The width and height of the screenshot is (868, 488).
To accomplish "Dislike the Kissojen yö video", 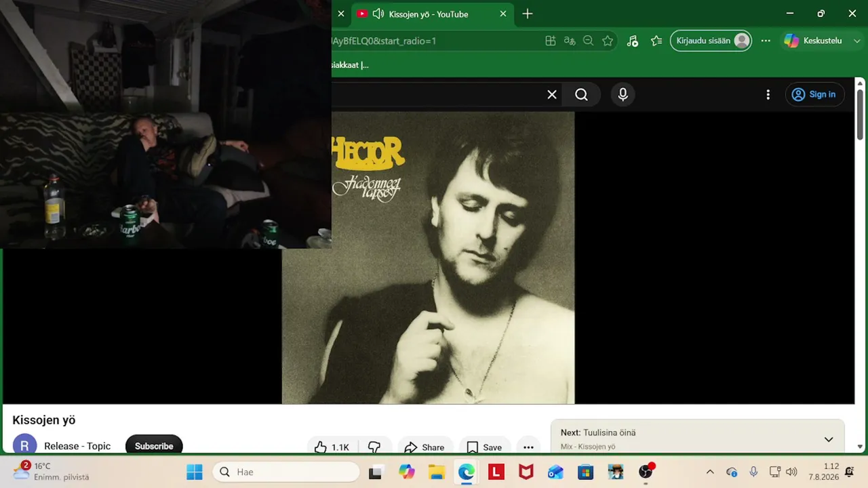I will tap(374, 447).
